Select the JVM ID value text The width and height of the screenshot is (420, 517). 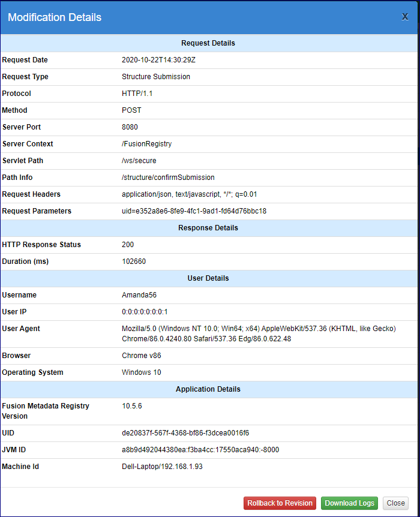coord(200,450)
